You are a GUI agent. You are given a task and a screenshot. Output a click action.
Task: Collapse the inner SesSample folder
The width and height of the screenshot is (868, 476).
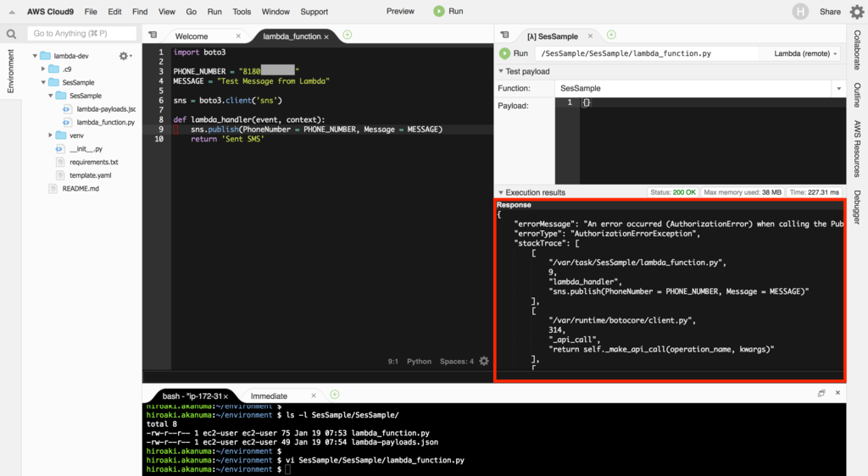click(50, 96)
